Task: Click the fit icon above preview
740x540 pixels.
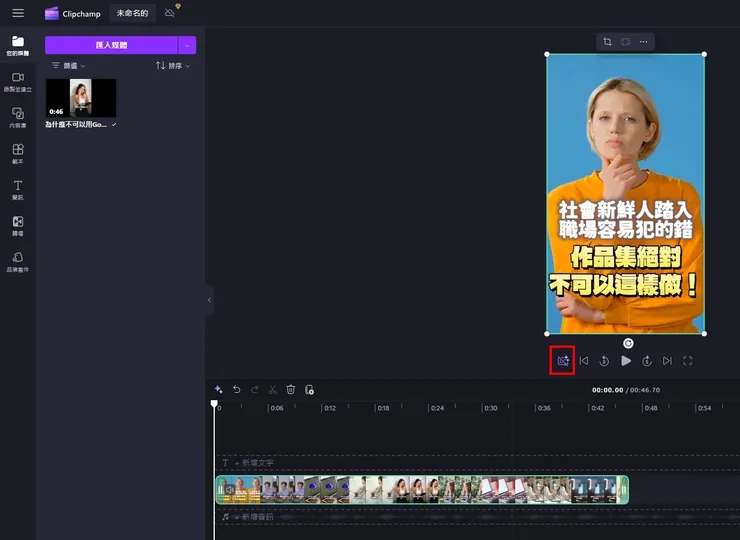Action: tap(625, 42)
